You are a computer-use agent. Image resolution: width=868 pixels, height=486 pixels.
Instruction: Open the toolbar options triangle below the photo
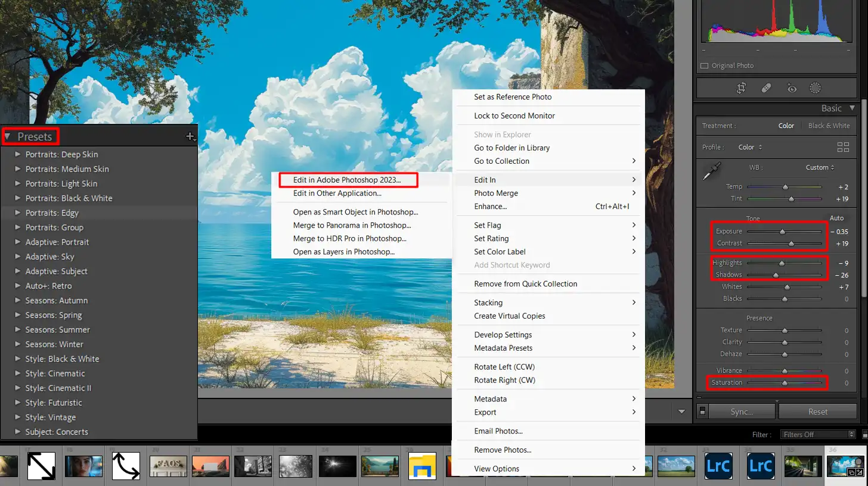(681, 412)
